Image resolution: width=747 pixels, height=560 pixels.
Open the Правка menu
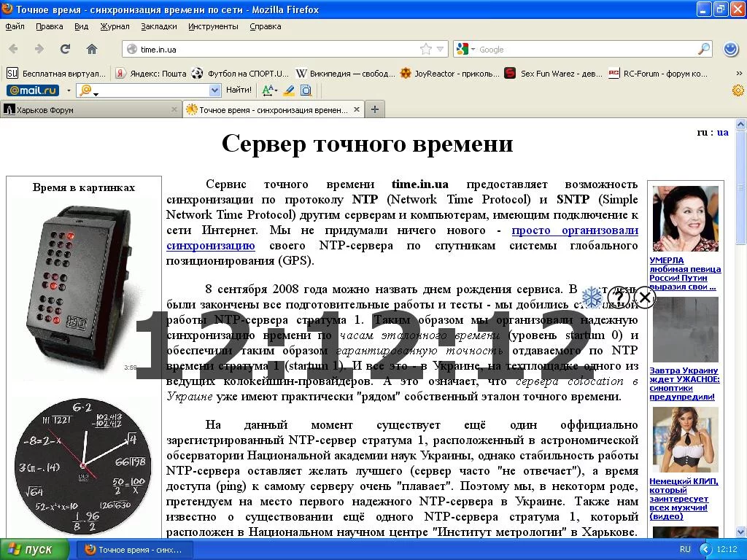tap(50, 27)
